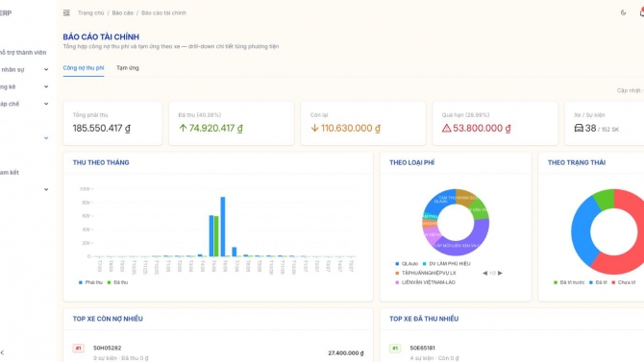Toggle the QLAuto legend entry
Screen dimensions: 644x362
407,263
